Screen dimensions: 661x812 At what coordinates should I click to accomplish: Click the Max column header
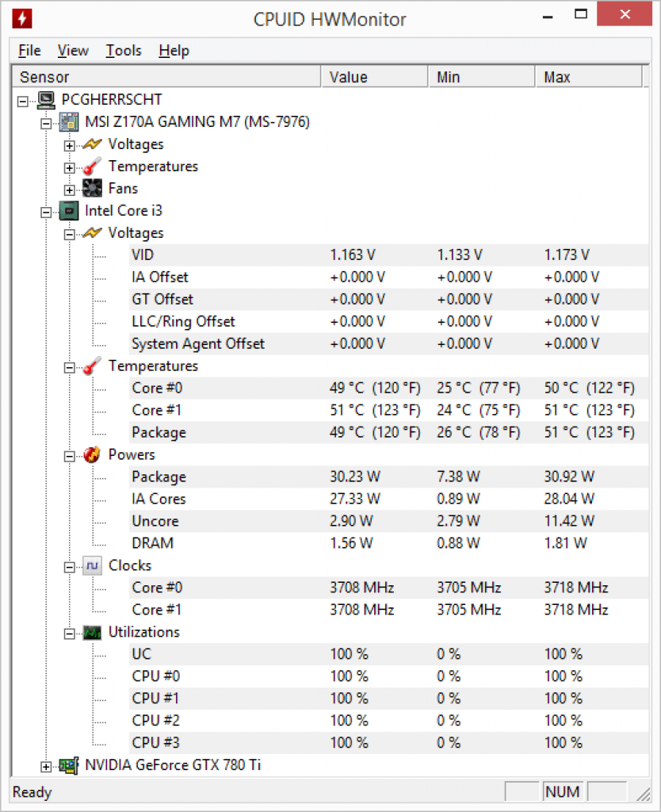coord(589,77)
